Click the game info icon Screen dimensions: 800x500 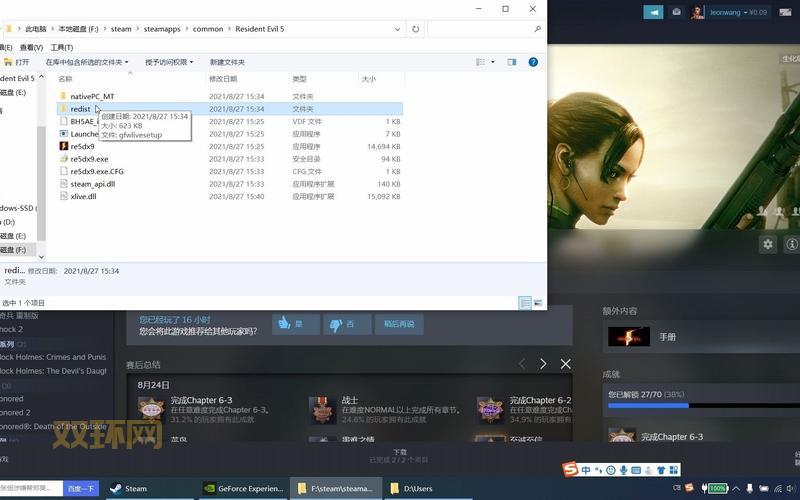[x=792, y=244]
